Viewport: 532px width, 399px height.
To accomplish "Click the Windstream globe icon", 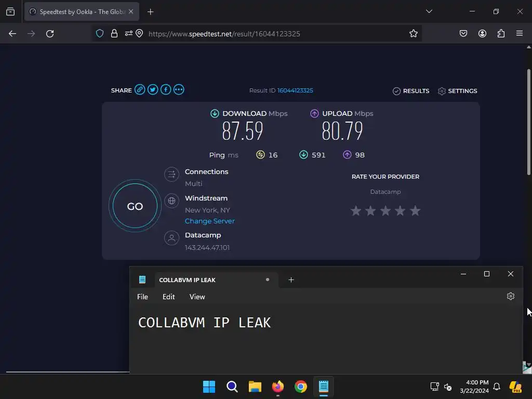I will [171, 201].
